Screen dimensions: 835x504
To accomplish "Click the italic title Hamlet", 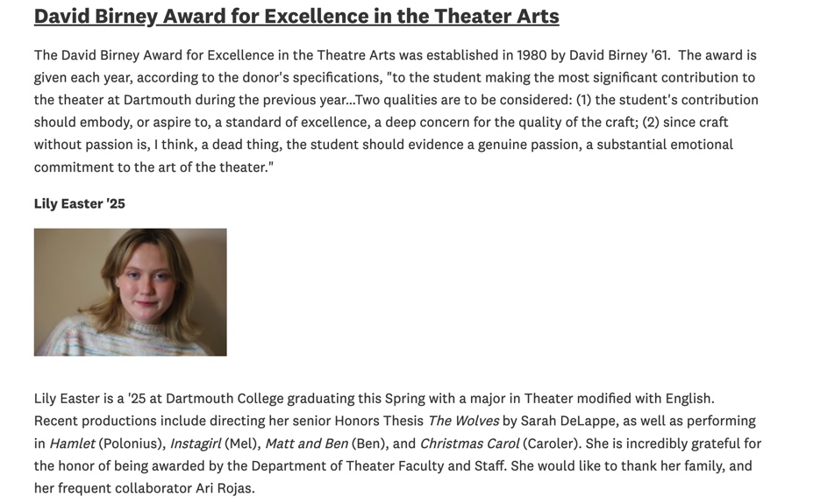I will click(x=72, y=444).
